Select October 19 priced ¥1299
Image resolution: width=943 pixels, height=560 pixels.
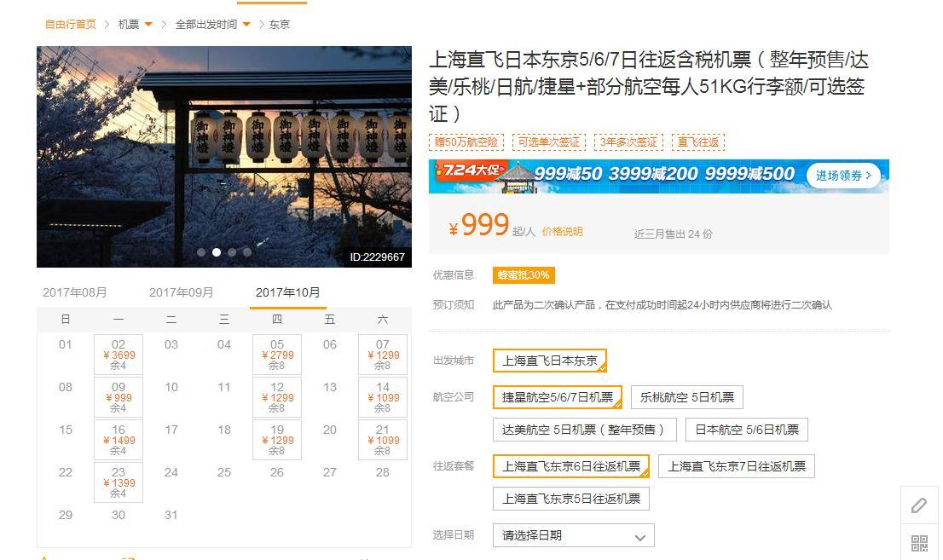tap(277, 440)
